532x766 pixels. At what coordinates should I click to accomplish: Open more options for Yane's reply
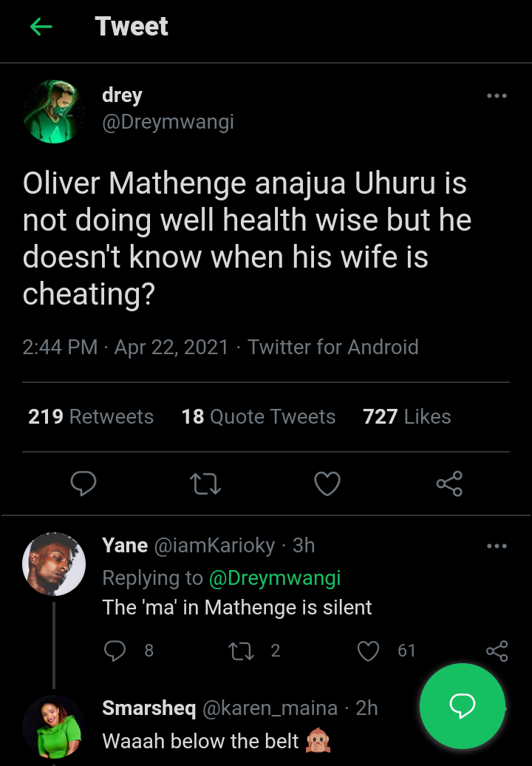tap(497, 546)
